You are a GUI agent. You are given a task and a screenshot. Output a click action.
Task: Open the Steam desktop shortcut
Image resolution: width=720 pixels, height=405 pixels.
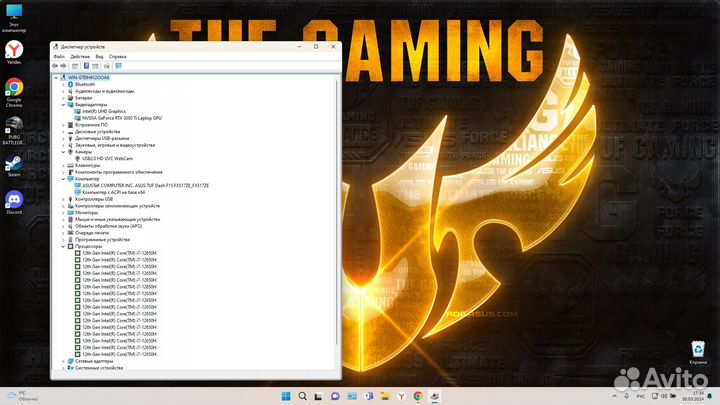[14, 166]
